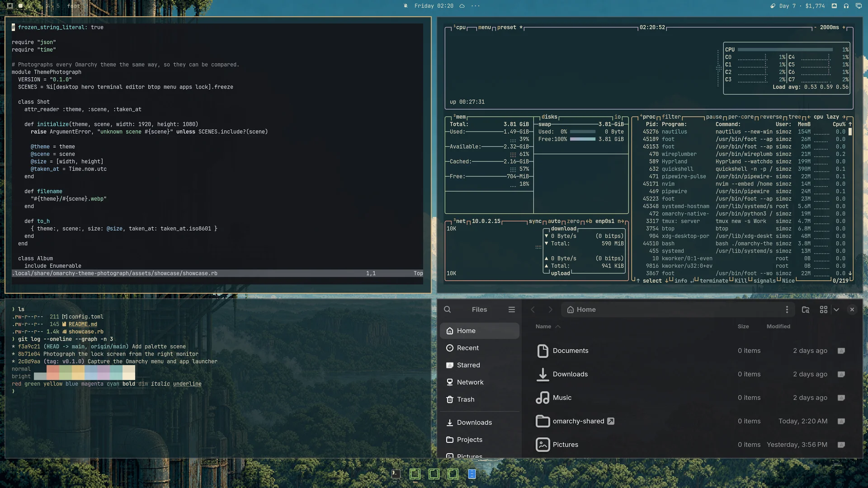This screenshot has width=868, height=488.
Task: Click terminate in btop proc panel
Action: click(x=714, y=281)
